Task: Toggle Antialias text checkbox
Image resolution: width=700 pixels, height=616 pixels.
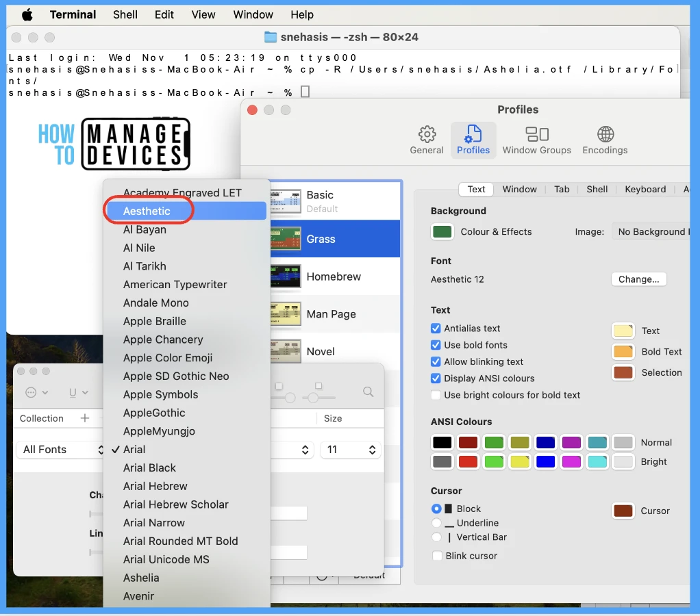Action: pos(436,329)
